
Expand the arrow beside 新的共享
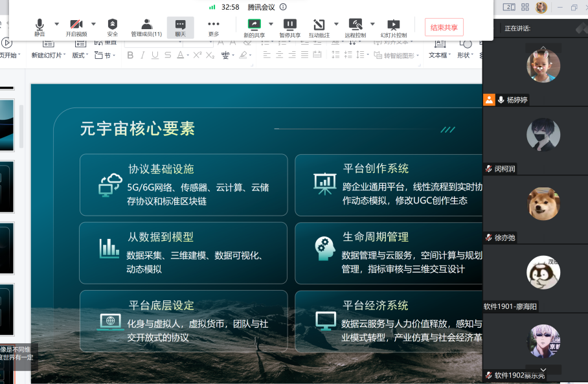[271, 24]
